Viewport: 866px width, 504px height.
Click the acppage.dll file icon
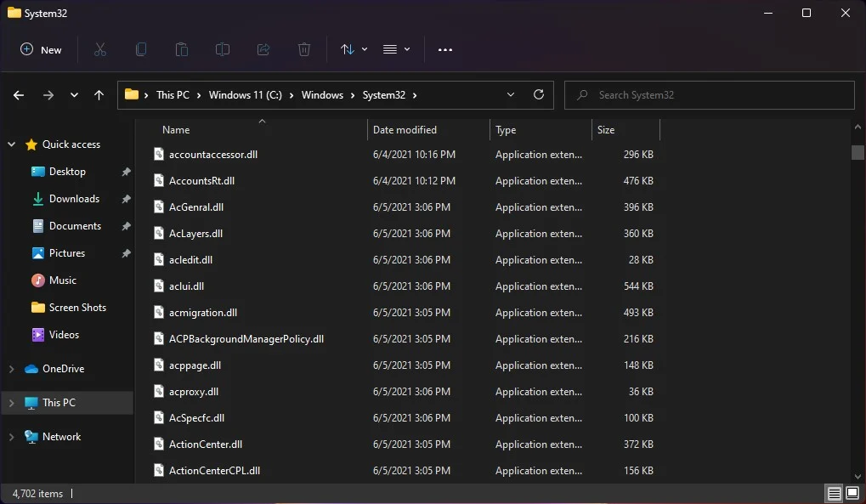pyautogui.click(x=159, y=365)
